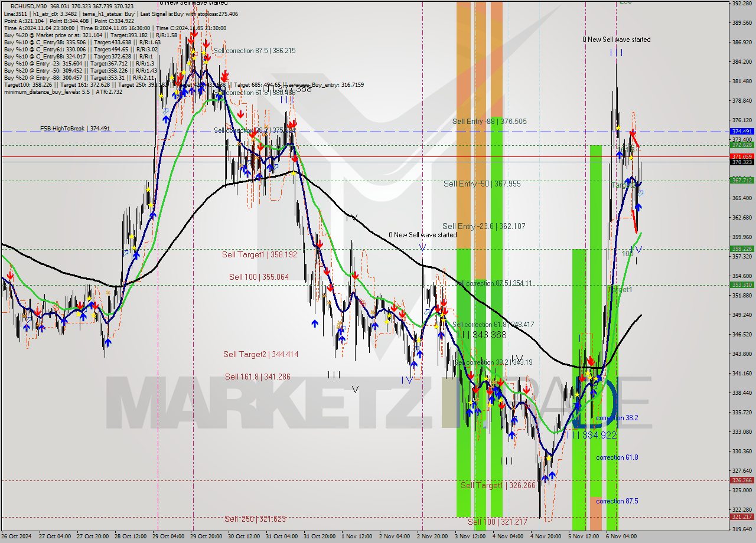Click the 330.360 price axis value

742,452
